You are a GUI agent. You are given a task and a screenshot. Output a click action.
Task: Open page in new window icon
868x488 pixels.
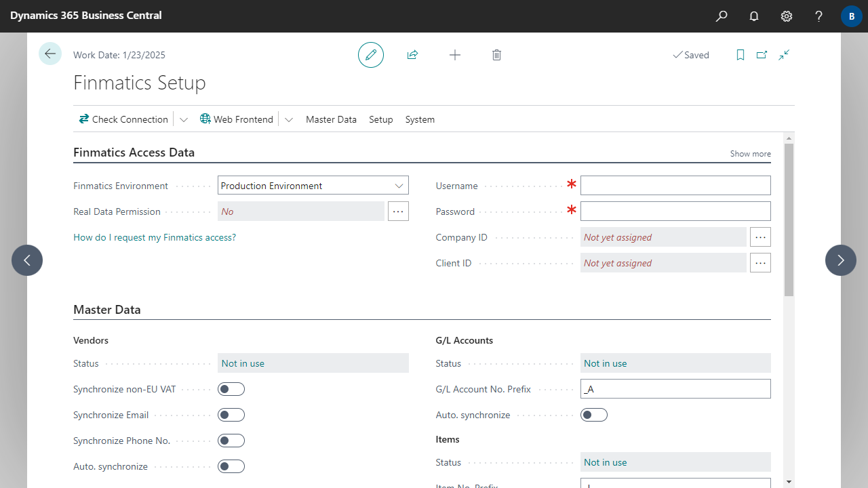pos(762,55)
